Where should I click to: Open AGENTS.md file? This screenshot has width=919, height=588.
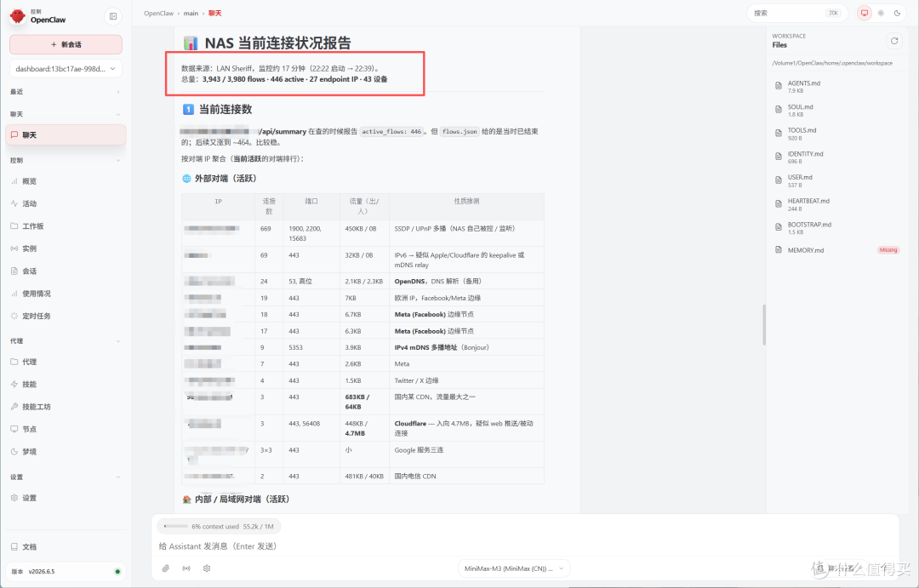point(837,86)
